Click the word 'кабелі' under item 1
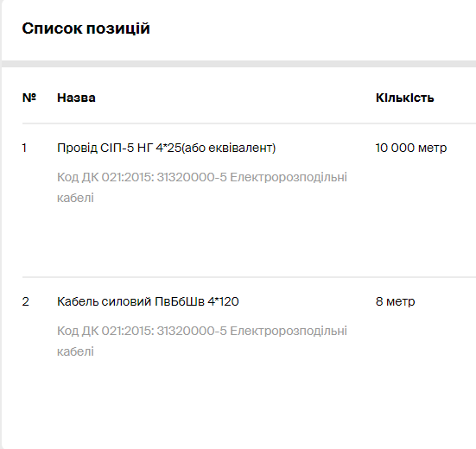 75,198
